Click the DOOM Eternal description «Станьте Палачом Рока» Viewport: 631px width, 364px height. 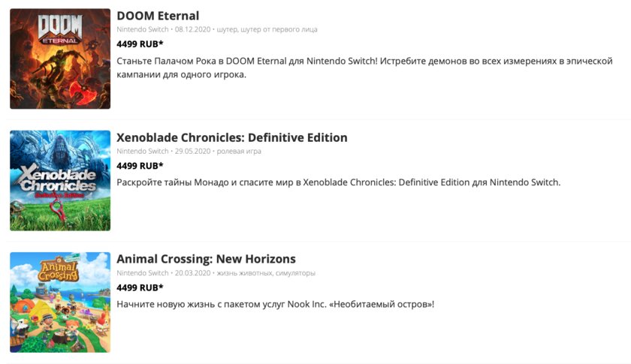(364, 68)
